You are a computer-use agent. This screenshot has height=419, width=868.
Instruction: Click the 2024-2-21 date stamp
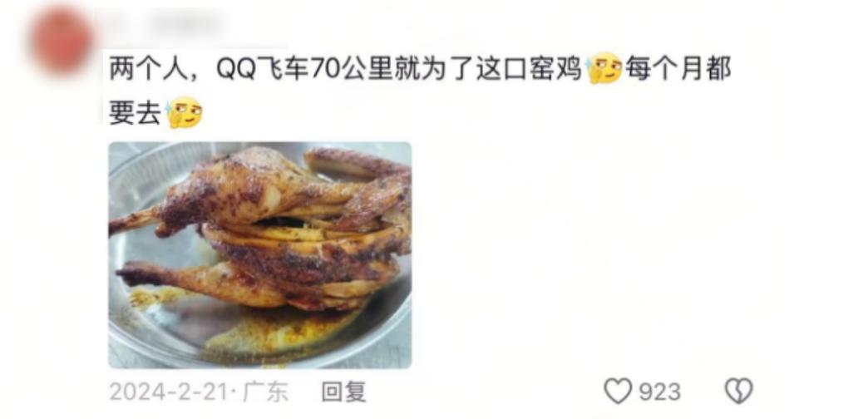(168, 392)
